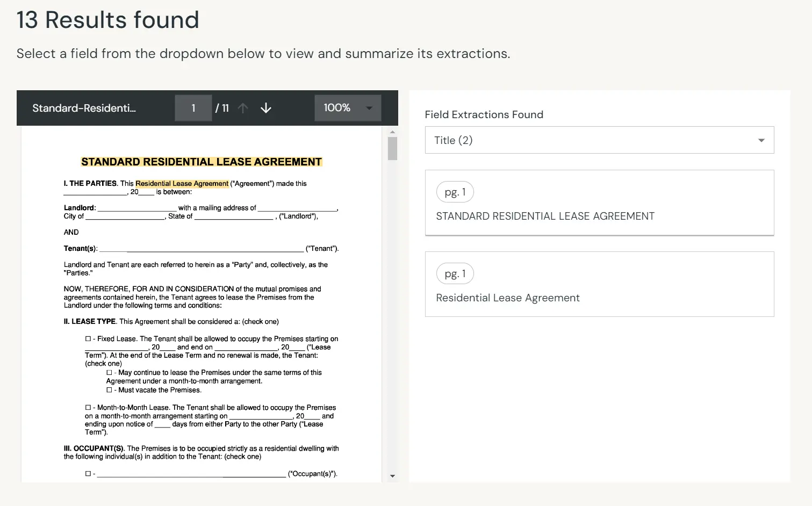This screenshot has width=812, height=506.
Task: Click the Title dropdown chevron arrow
Action: coord(761,140)
